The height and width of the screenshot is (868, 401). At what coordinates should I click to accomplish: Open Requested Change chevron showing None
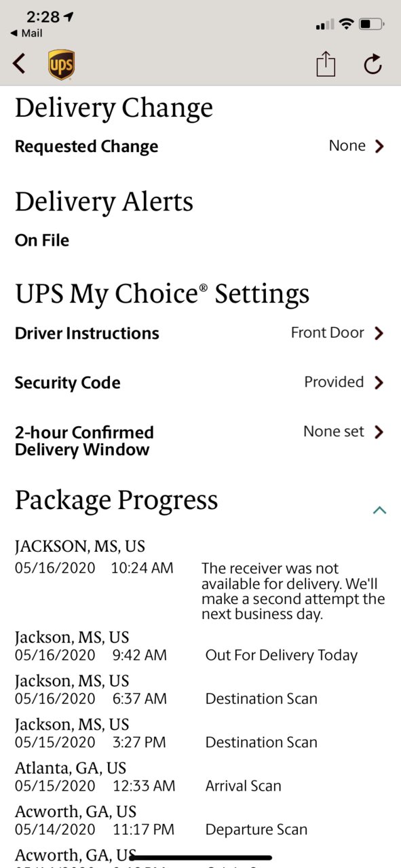(x=379, y=146)
